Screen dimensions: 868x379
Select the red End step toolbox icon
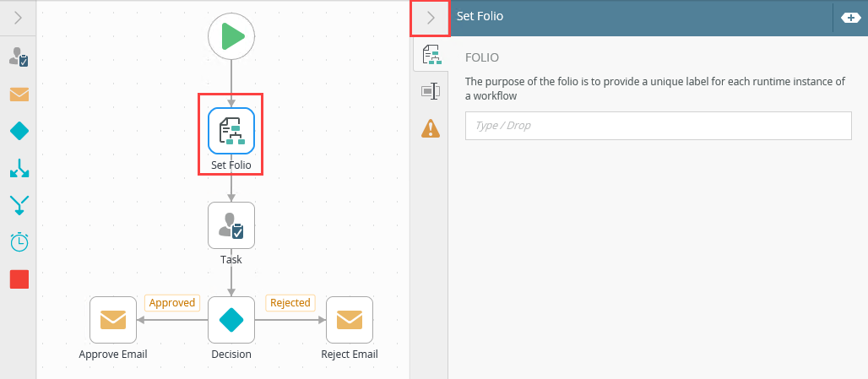19,279
